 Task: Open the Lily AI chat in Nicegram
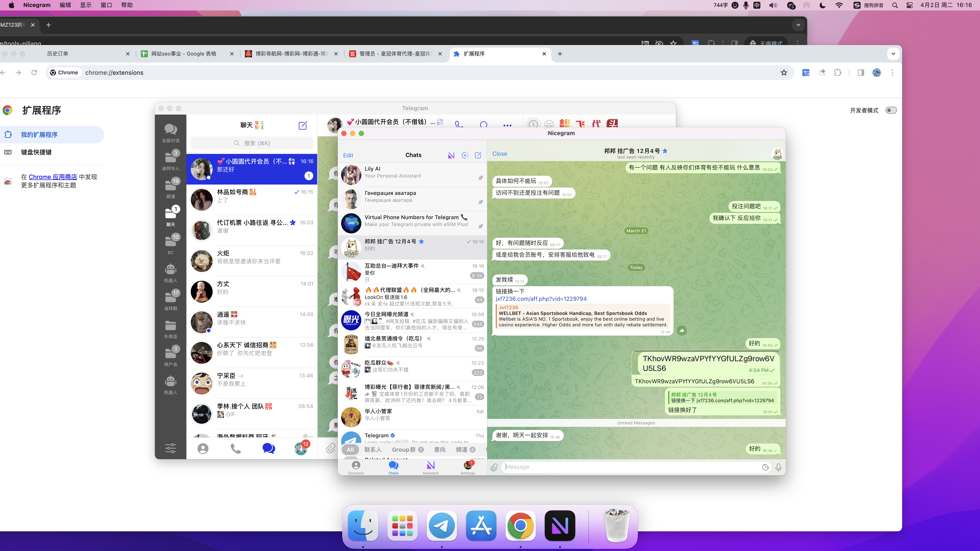pos(412,174)
